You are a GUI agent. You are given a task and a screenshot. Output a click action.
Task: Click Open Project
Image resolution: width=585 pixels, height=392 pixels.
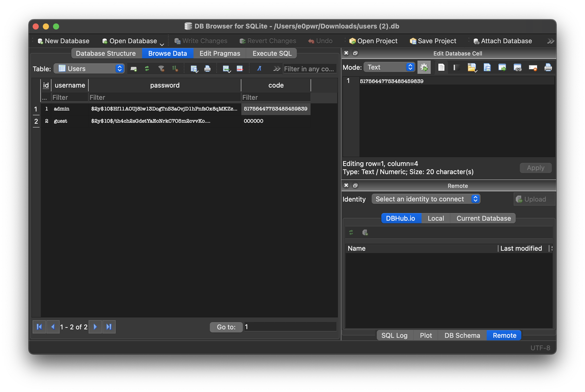coord(373,41)
